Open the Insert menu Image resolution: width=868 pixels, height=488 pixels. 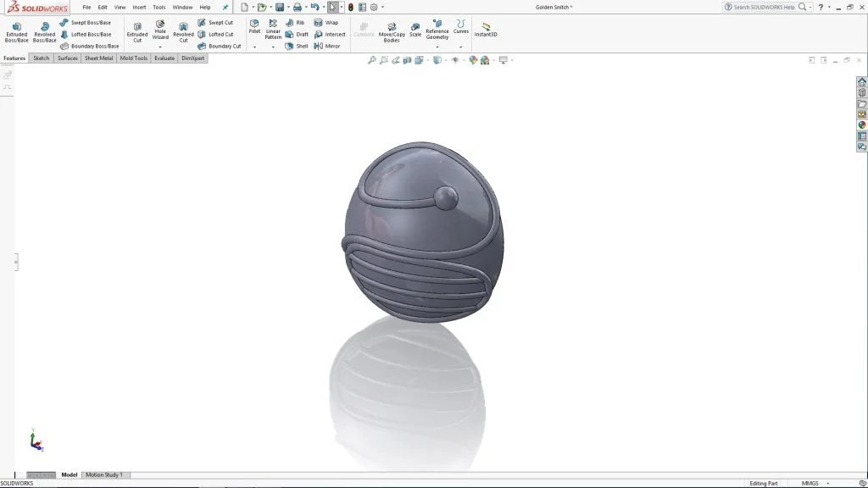(139, 7)
